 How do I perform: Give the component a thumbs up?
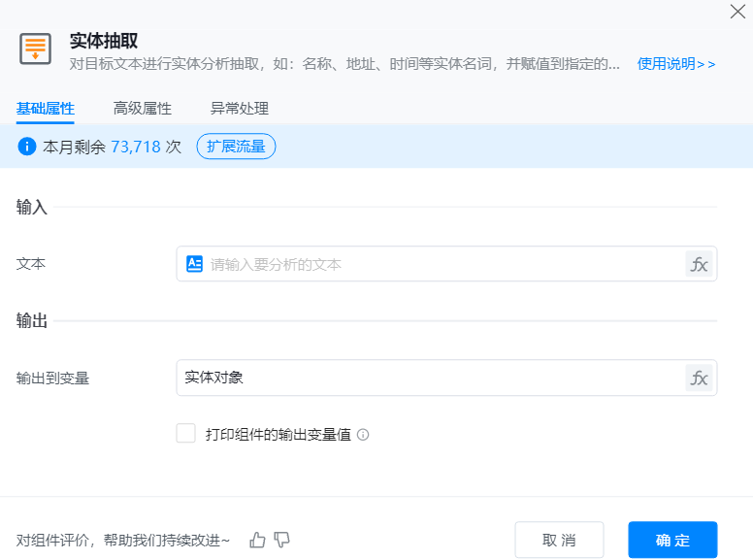click(x=257, y=540)
